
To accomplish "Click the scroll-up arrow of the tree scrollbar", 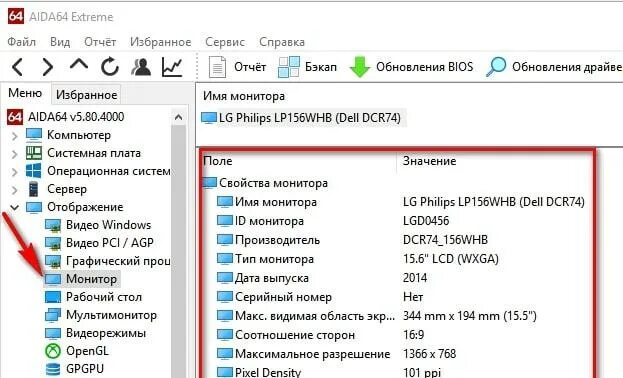I will click(178, 117).
